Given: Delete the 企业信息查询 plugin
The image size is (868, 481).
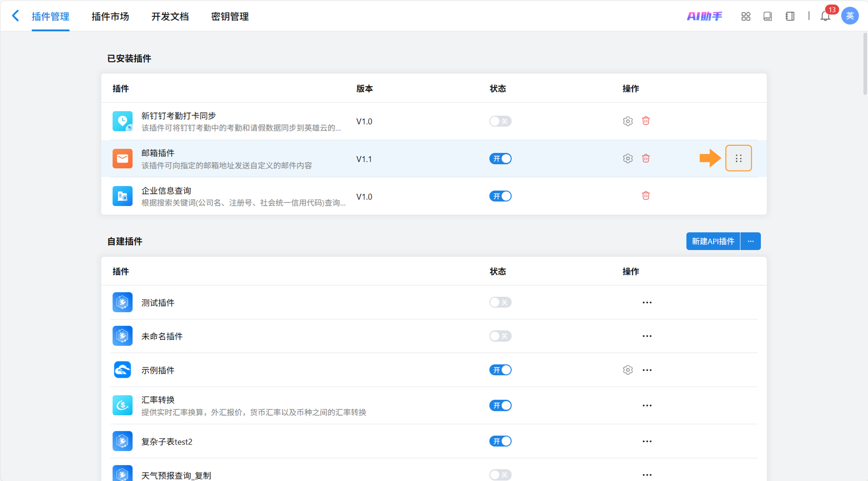Looking at the screenshot, I should tap(646, 196).
